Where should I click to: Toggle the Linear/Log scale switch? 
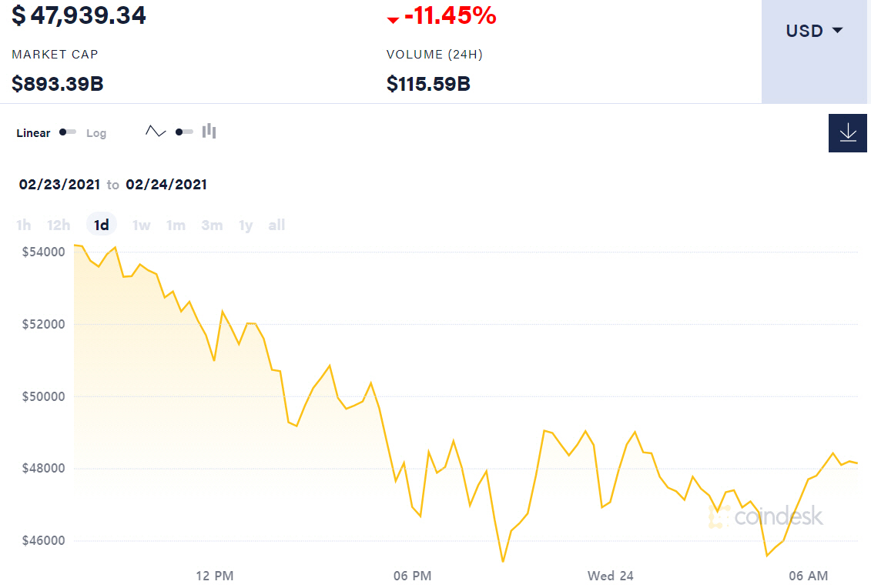pos(68,132)
